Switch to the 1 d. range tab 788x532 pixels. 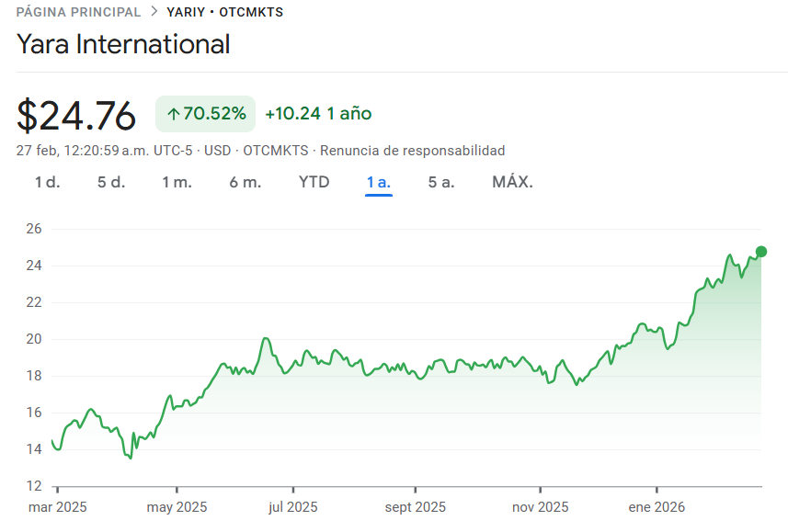(x=47, y=182)
